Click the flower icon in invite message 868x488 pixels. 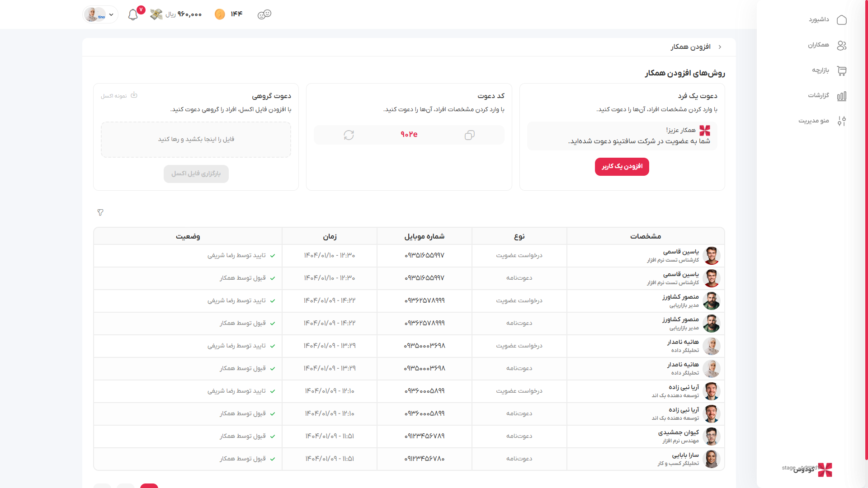click(705, 131)
